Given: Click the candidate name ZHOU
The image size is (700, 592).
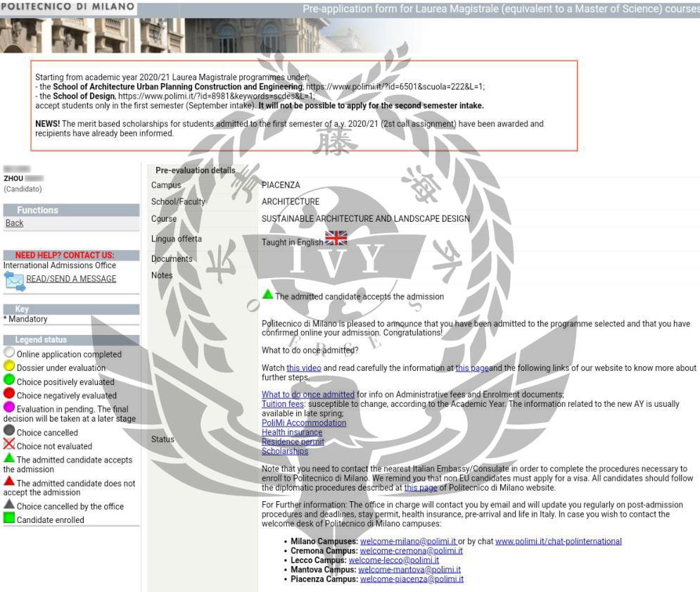Looking at the screenshot, I should coord(13,178).
